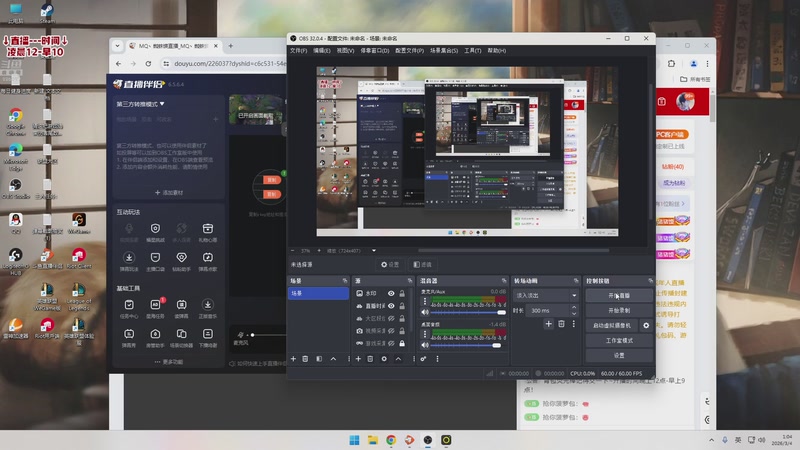Screen dimensions: 800x450
Task: Toggle lock on the 水印 source
Action: click(402, 293)
